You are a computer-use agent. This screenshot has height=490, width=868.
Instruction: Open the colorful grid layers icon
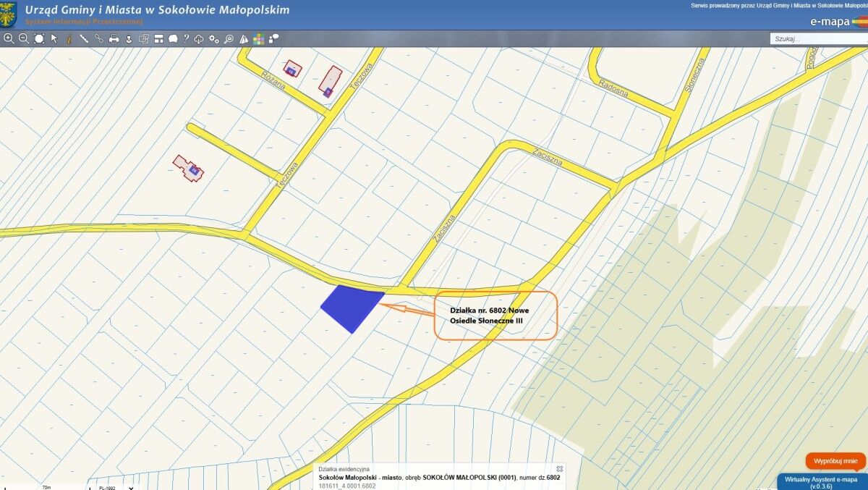(x=258, y=38)
